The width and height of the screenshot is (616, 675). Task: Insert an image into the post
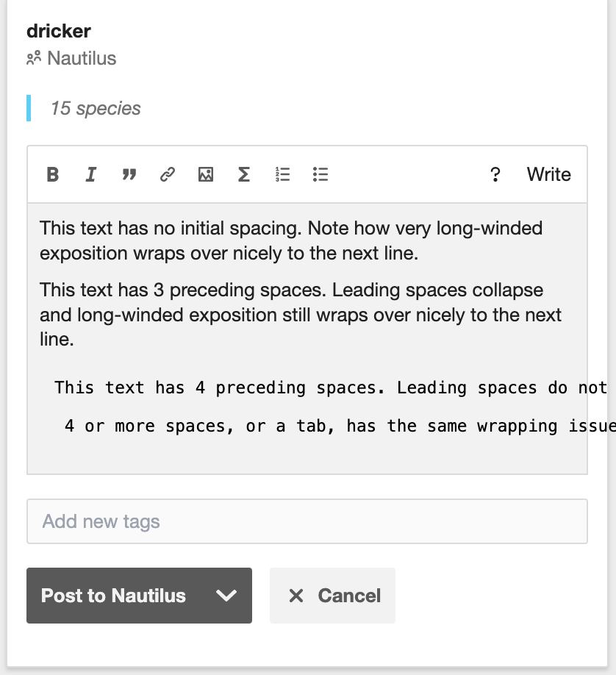coord(206,174)
